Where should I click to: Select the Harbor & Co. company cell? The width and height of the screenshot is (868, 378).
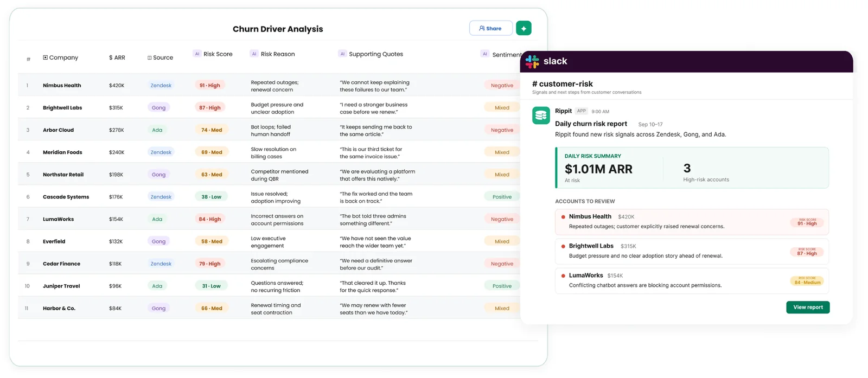[x=59, y=308]
